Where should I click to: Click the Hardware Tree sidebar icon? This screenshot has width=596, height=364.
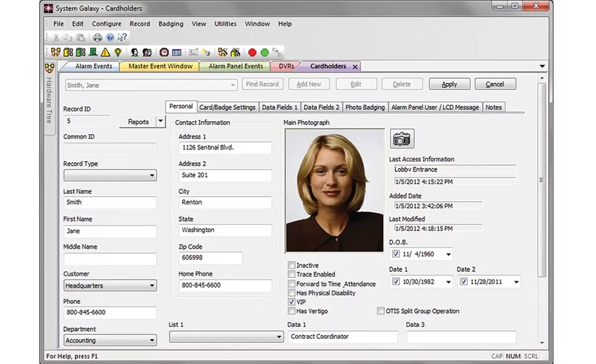pos(50,68)
